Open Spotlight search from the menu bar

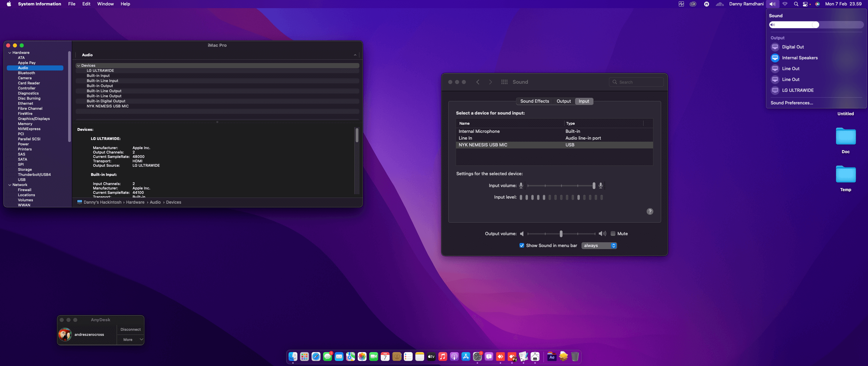[796, 4]
